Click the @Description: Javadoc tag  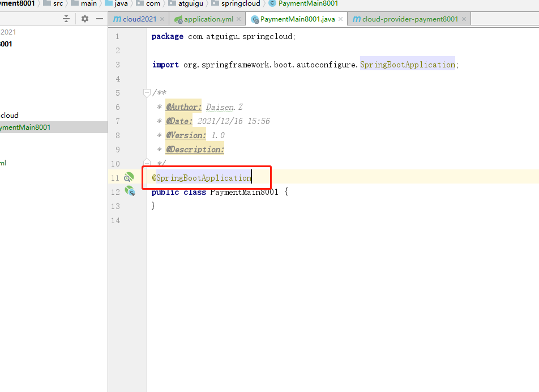tap(195, 149)
